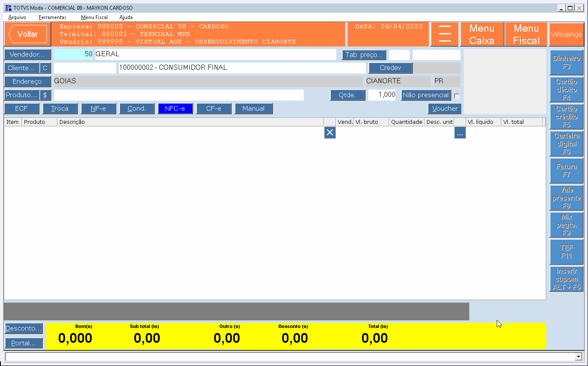Click the Voucher button
The height and width of the screenshot is (366, 588).
[445, 109]
